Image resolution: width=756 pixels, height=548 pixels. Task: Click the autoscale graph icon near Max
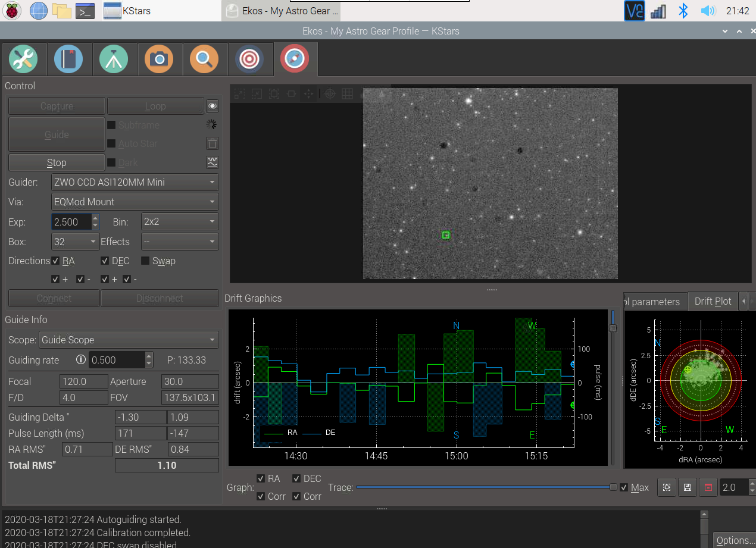[x=667, y=487]
